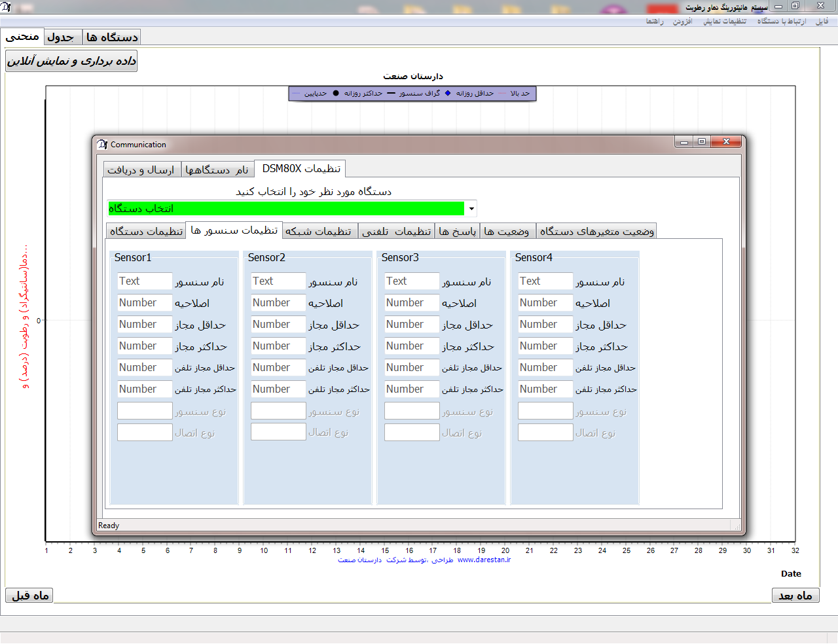838x644 pixels.
Task: Open the وضعیت متغیرهای دستگاه tab
Action: pyautogui.click(x=596, y=231)
